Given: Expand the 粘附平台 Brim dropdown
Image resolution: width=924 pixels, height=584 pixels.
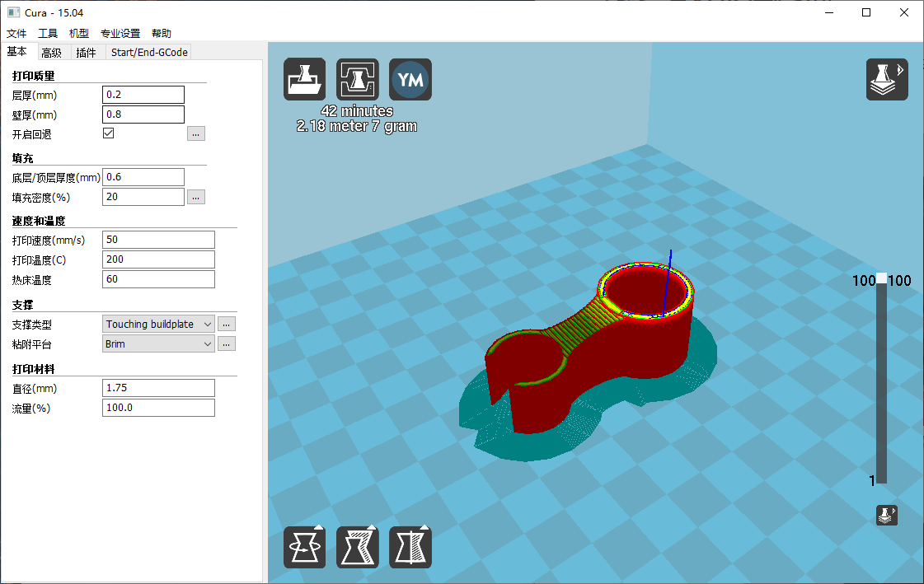Looking at the screenshot, I should 159,343.
